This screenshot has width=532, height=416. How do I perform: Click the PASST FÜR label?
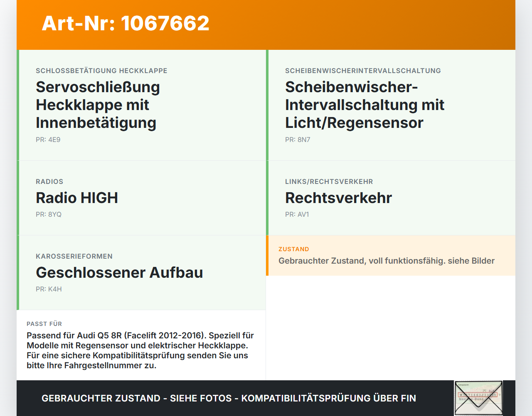[x=44, y=324]
